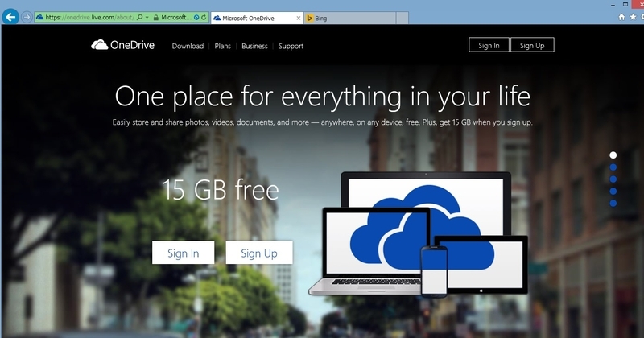
Task: Click the address bar search magnifier icon
Action: click(139, 17)
